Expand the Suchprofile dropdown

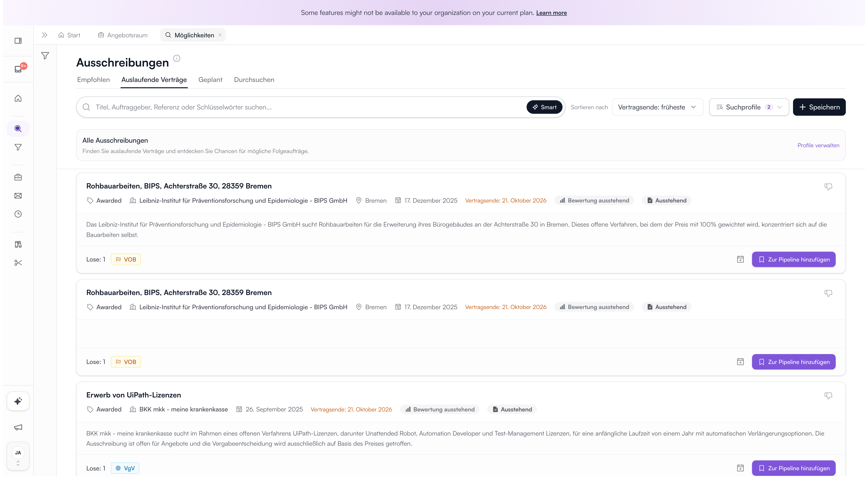tap(749, 107)
